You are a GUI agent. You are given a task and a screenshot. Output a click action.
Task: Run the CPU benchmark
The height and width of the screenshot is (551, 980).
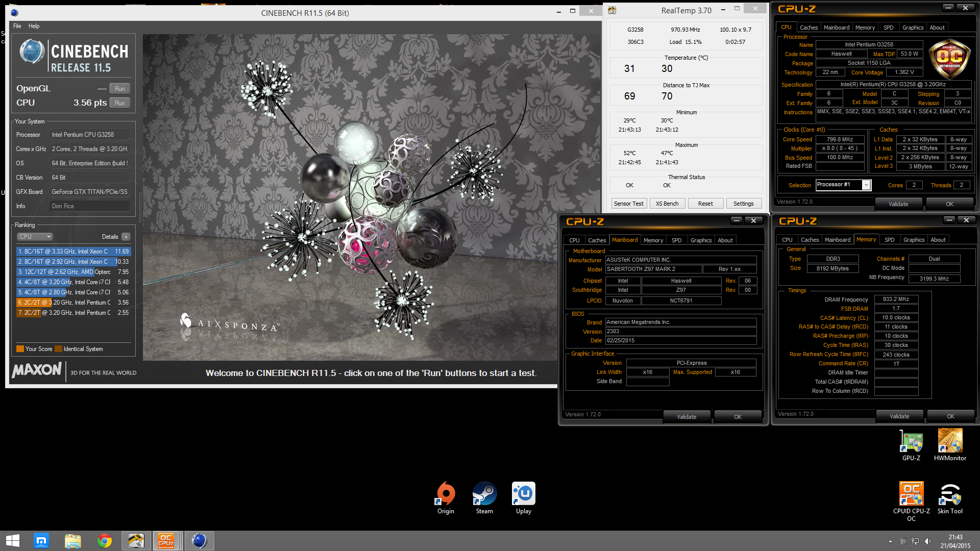[x=119, y=103]
